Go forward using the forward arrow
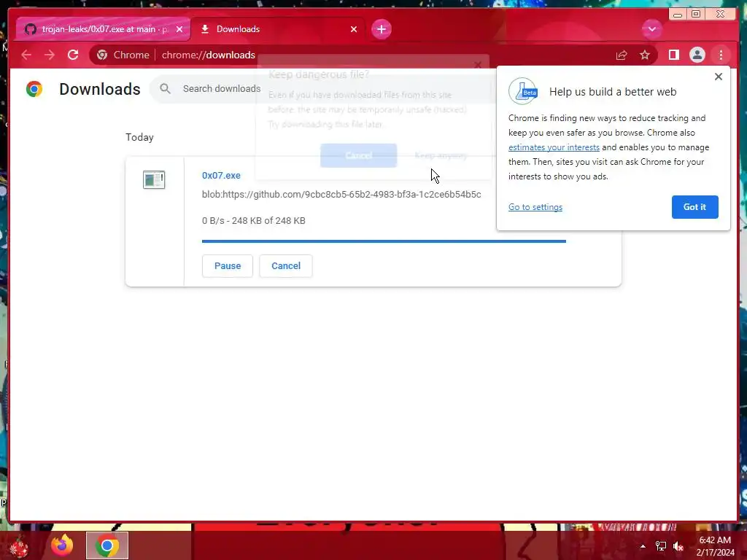The width and height of the screenshot is (747, 560). (50, 55)
